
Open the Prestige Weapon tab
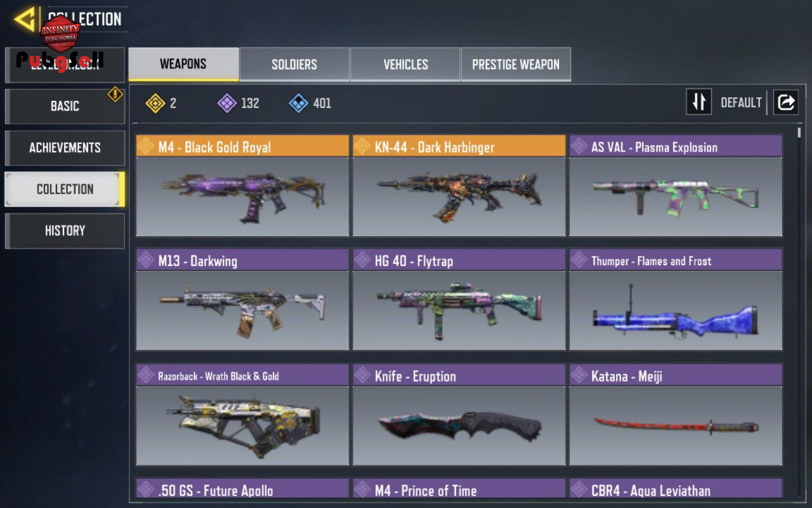pos(516,64)
